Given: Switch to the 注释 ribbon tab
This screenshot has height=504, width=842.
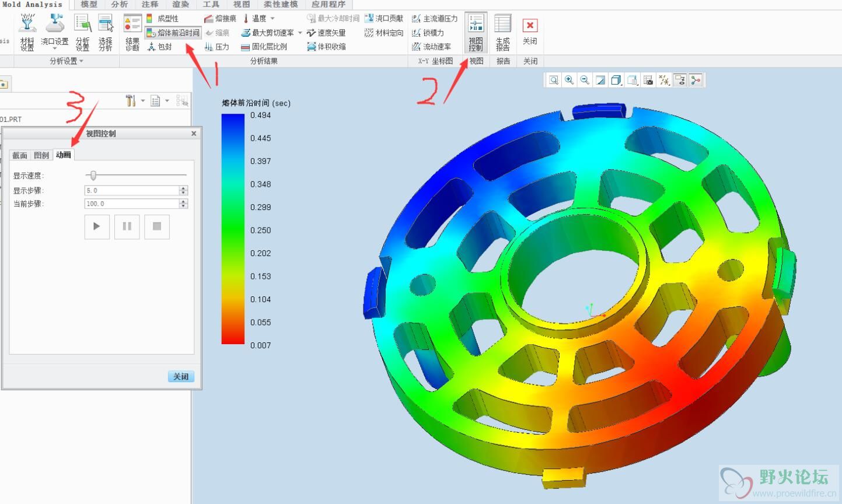Looking at the screenshot, I should coord(150,5).
